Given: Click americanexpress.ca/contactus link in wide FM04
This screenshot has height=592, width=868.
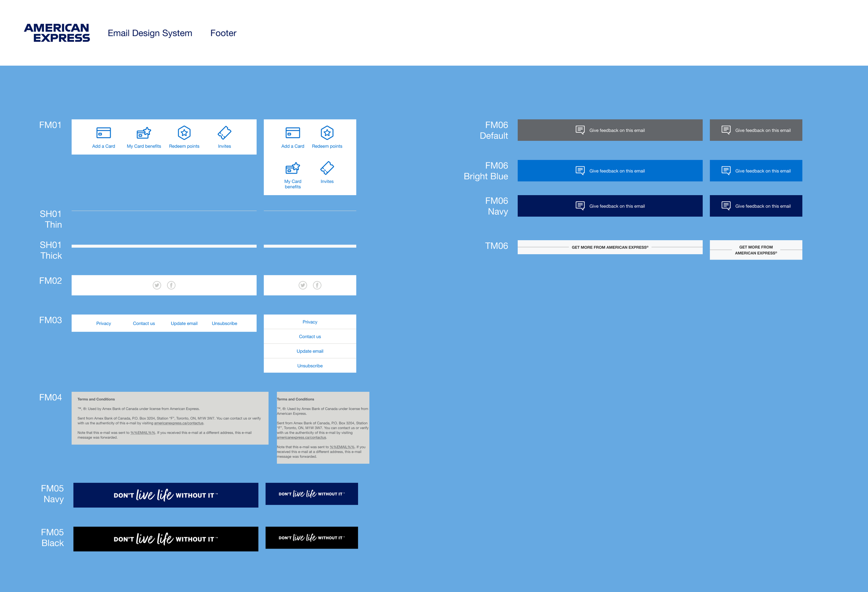Looking at the screenshot, I should coord(178,423).
